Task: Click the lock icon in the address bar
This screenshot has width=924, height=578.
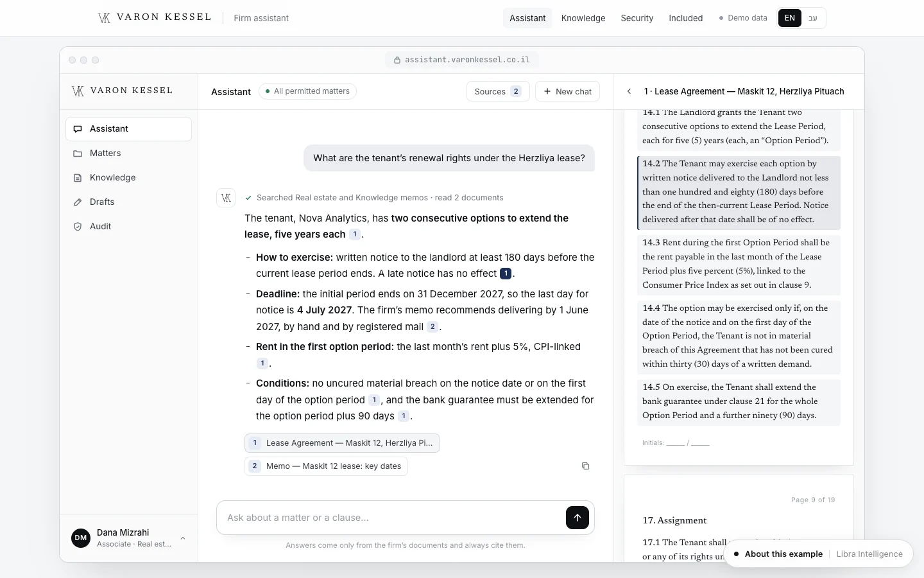Action: [x=397, y=60]
